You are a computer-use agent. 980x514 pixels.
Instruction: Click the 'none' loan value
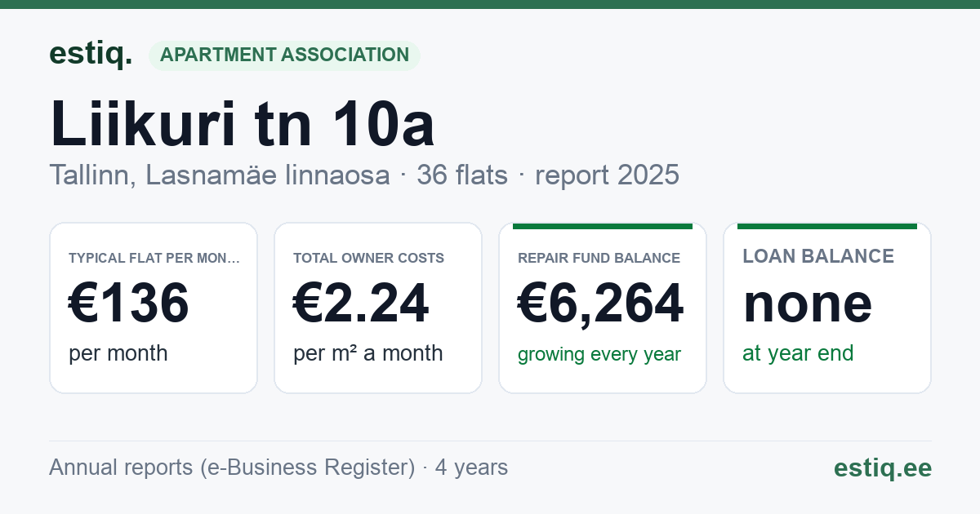pos(808,304)
